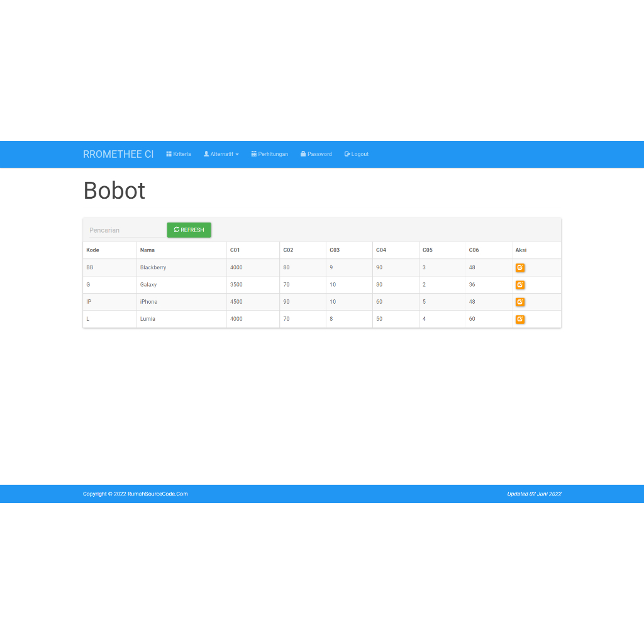Expand the Alternatif dropdown menu
The width and height of the screenshot is (644, 644).
(x=221, y=154)
